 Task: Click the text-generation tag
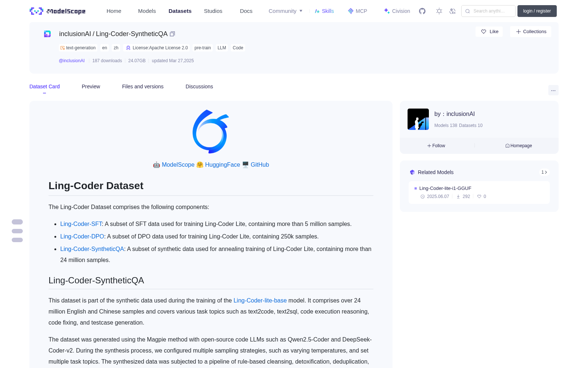(78, 48)
